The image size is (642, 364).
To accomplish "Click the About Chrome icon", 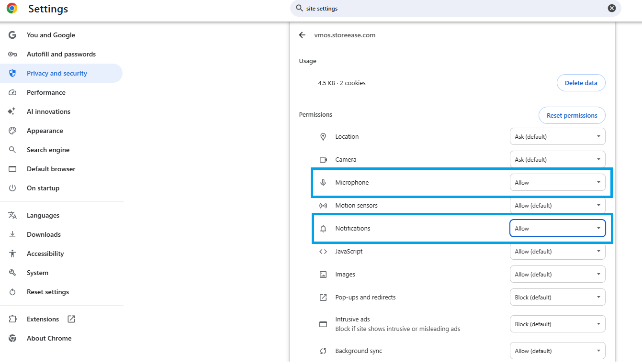I will coord(12,338).
